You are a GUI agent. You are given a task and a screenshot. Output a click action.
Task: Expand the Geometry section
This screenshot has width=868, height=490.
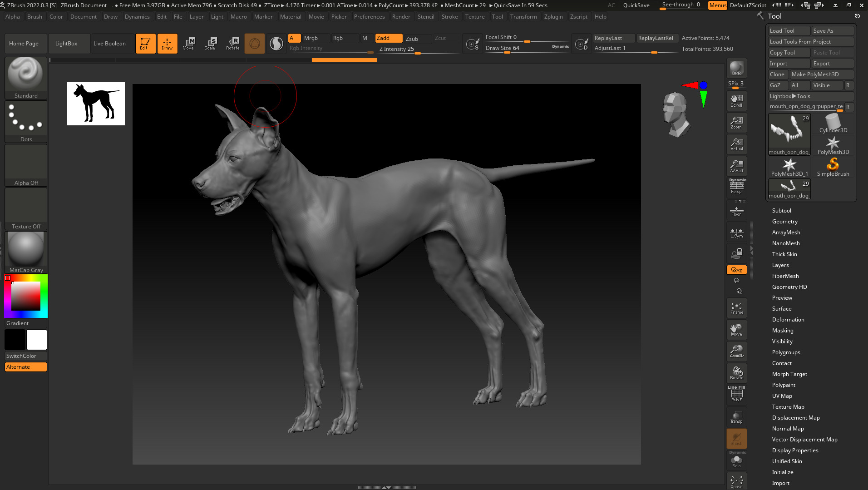(784, 222)
